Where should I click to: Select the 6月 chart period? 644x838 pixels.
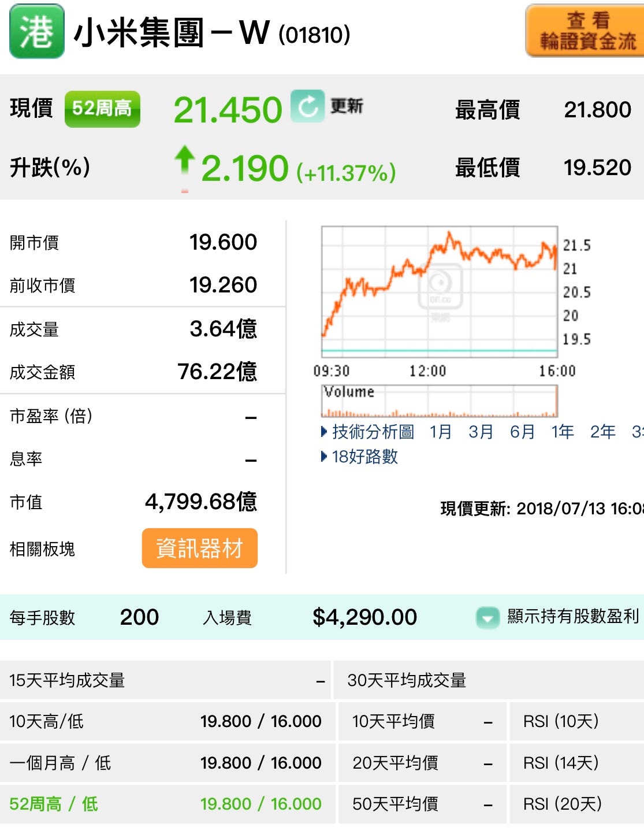522,432
